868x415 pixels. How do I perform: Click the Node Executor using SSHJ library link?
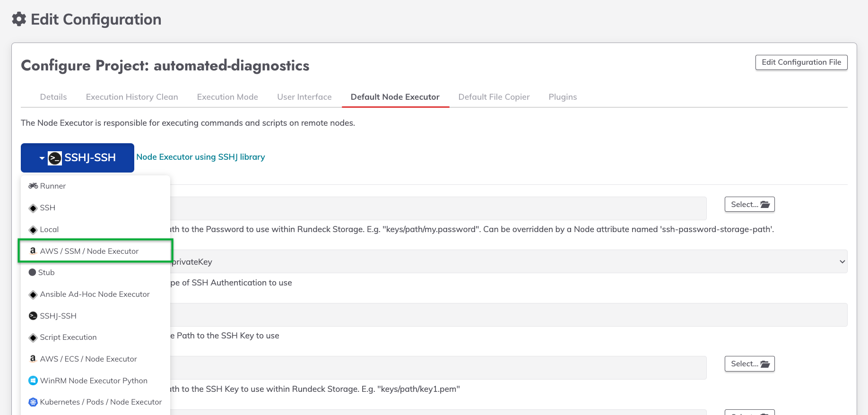[x=200, y=157]
